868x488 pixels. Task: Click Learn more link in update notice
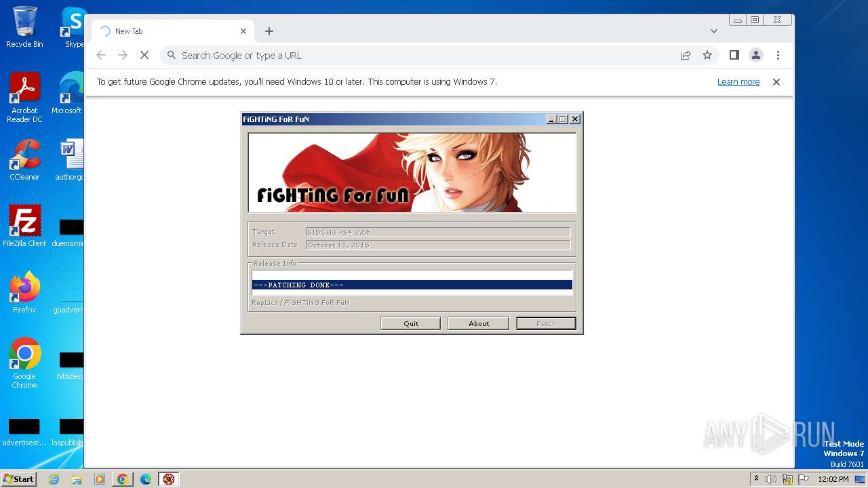(x=738, y=82)
